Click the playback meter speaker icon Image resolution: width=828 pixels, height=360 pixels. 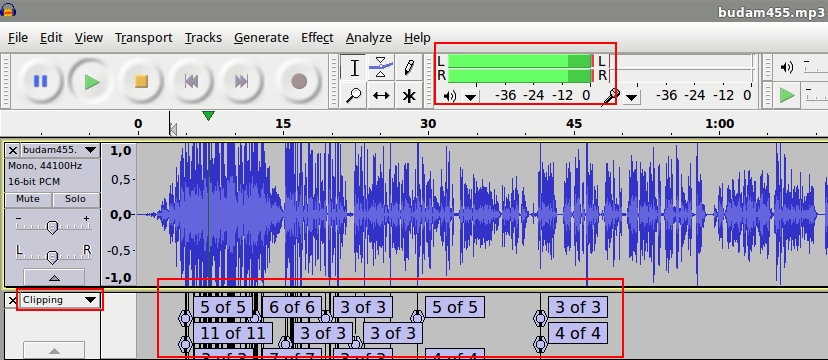tap(449, 97)
